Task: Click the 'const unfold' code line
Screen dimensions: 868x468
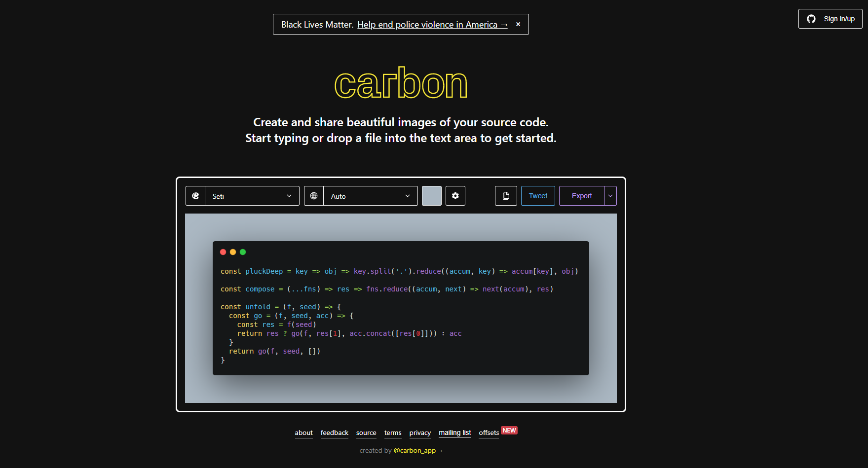Action: pyautogui.click(x=281, y=307)
